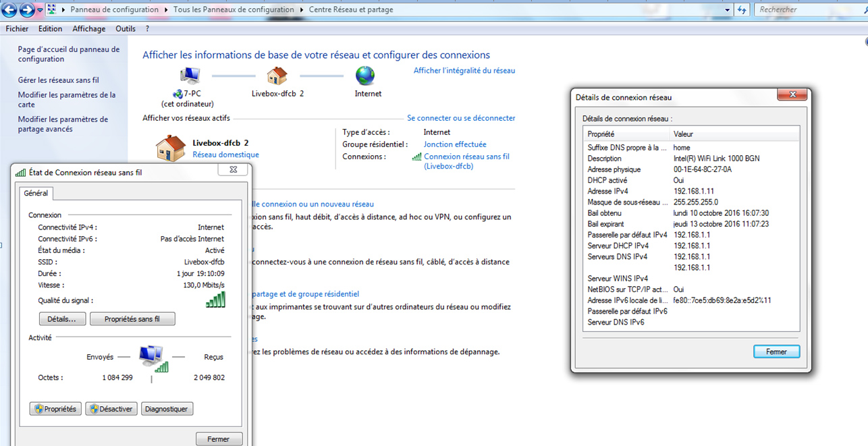Click 'Gérer les réseaux sans fil' link
The height and width of the screenshot is (446, 868).
(x=58, y=80)
